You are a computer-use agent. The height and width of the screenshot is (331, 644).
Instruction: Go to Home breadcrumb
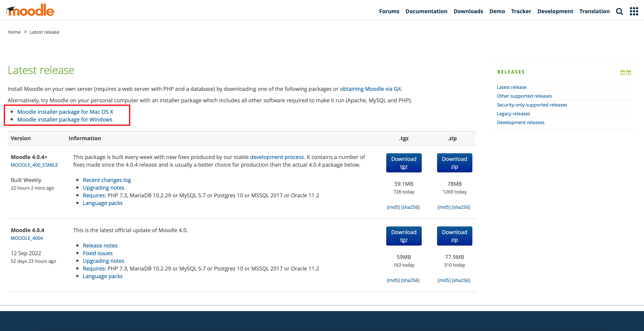[x=14, y=32]
